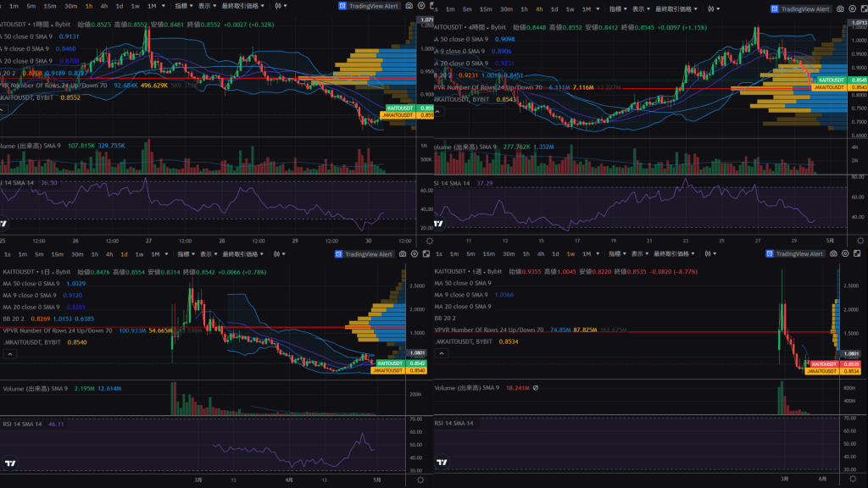Screen dimensions: 868x488
Task: Collapse the indicator legend on the weekly chart
Action: 441,353
